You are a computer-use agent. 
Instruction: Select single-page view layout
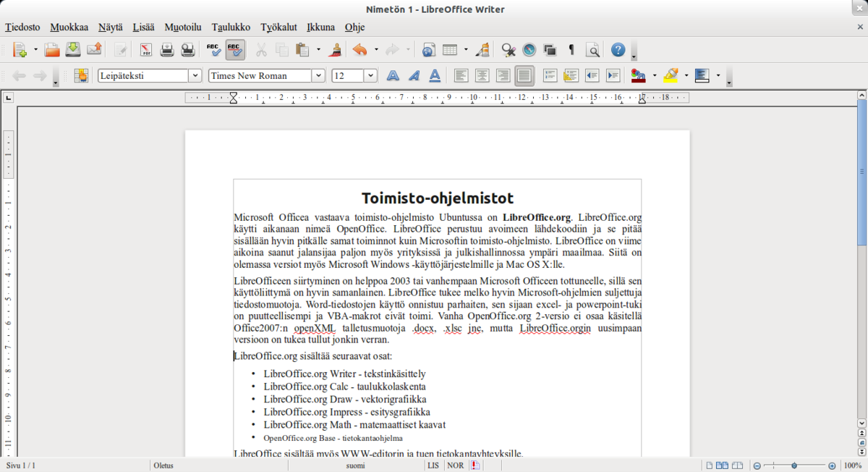710,465
